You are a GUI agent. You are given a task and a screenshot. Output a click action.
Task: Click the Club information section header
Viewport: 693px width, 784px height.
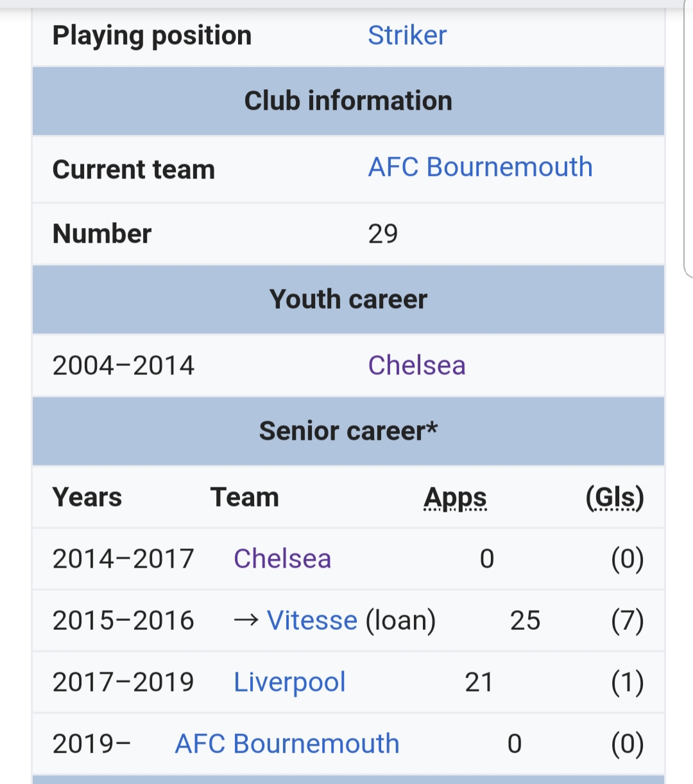(x=348, y=101)
